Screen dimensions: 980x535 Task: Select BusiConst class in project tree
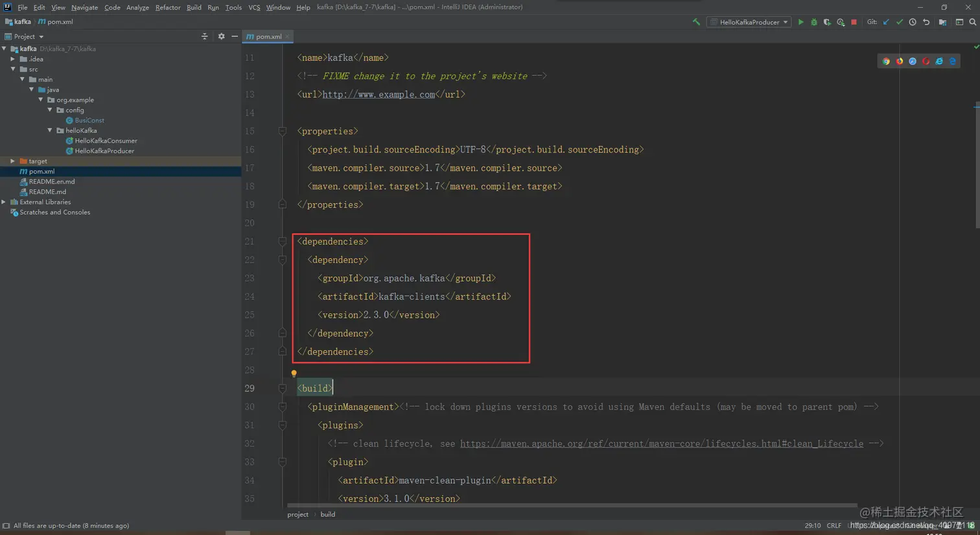[x=89, y=120]
